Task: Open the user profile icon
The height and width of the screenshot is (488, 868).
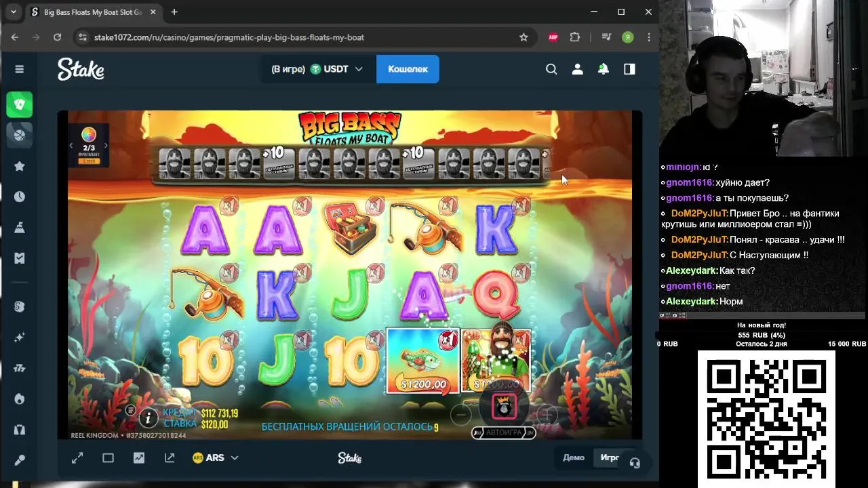Action: pos(577,69)
